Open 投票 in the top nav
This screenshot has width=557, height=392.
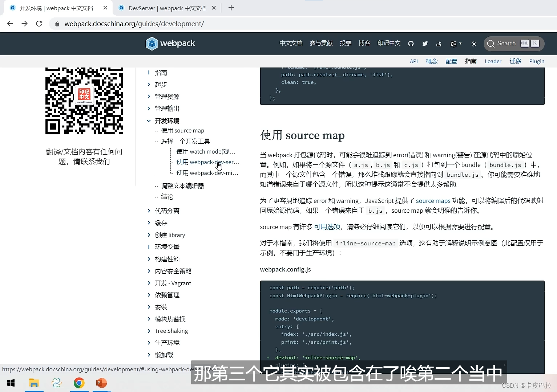(x=346, y=43)
